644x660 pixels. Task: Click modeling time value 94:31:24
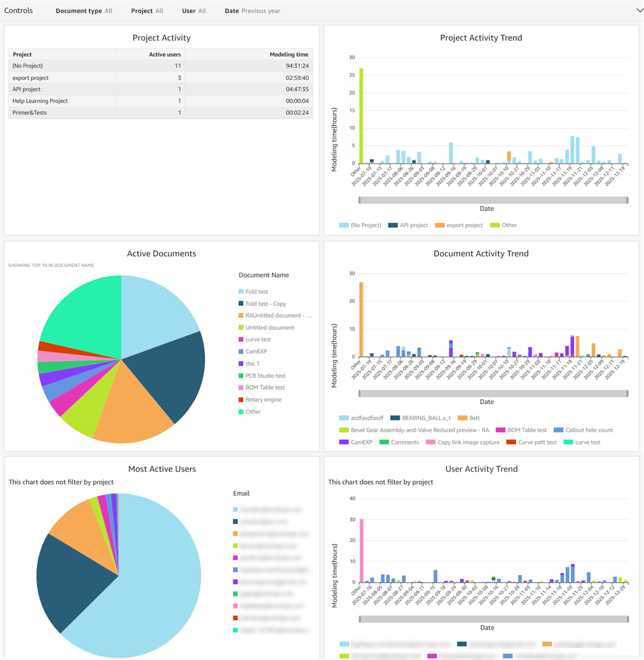[297, 66]
